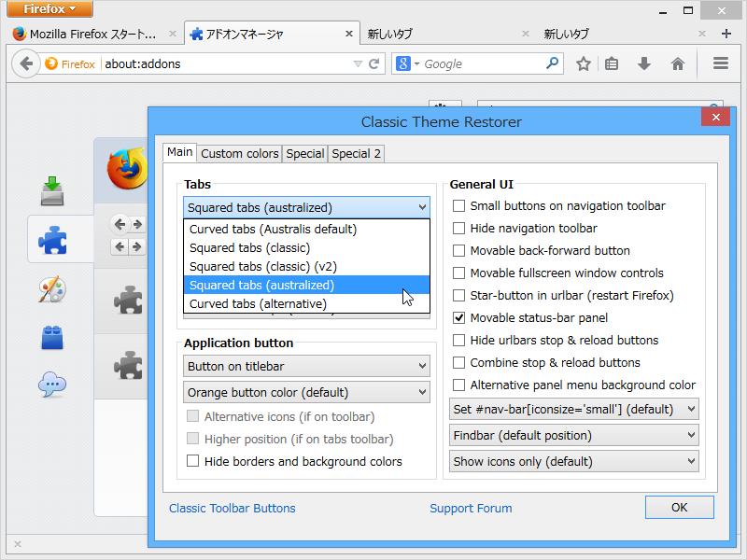Click the upper back-forward arrows addon icon
The height and width of the screenshot is (560, 747).
[x=128, y=224]
